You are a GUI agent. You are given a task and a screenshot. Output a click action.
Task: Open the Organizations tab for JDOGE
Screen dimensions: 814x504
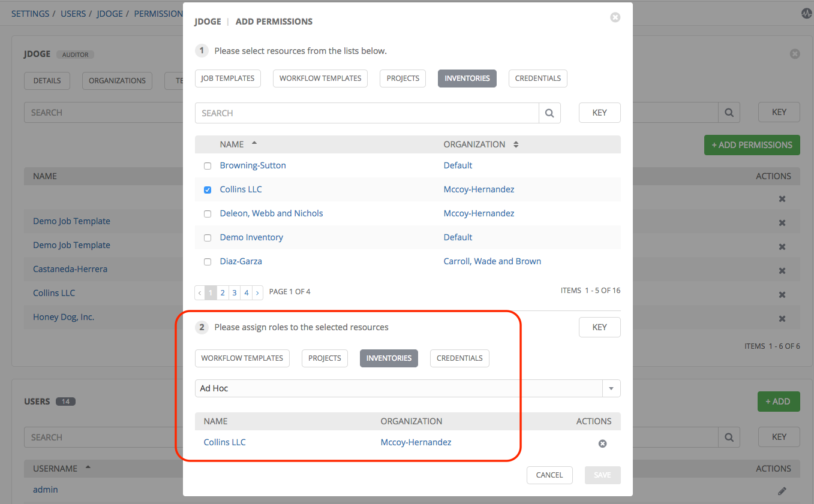point(117,81)
